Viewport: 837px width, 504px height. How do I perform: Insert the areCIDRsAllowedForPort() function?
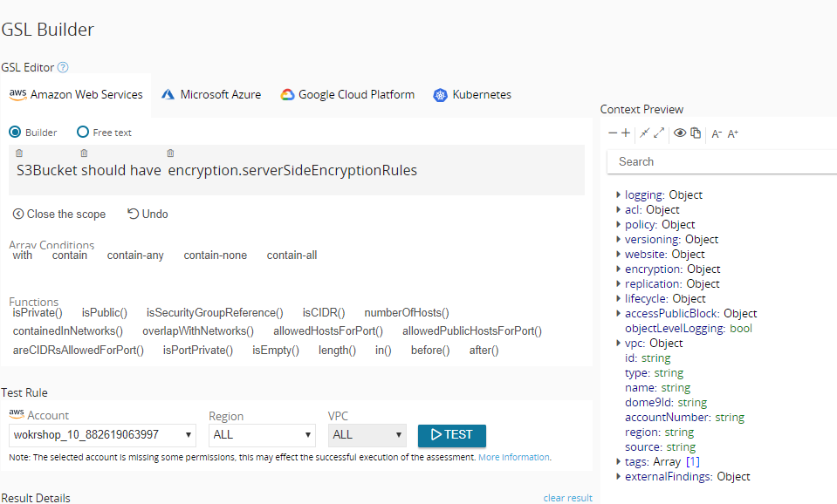[x=78, y=351]
